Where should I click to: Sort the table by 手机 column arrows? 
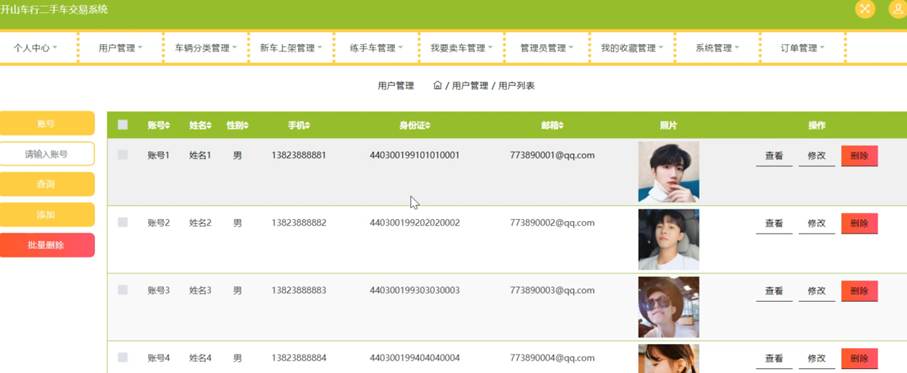(308, 125)
